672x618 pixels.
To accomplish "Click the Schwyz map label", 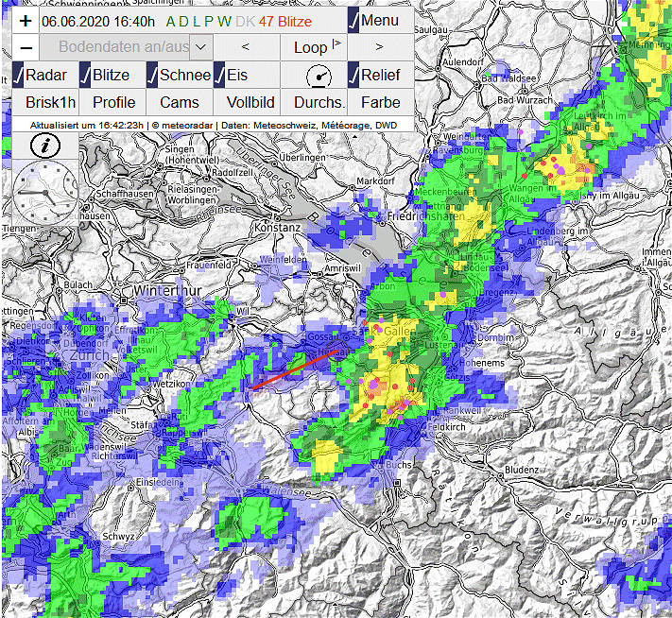I will tap(118, 536).
